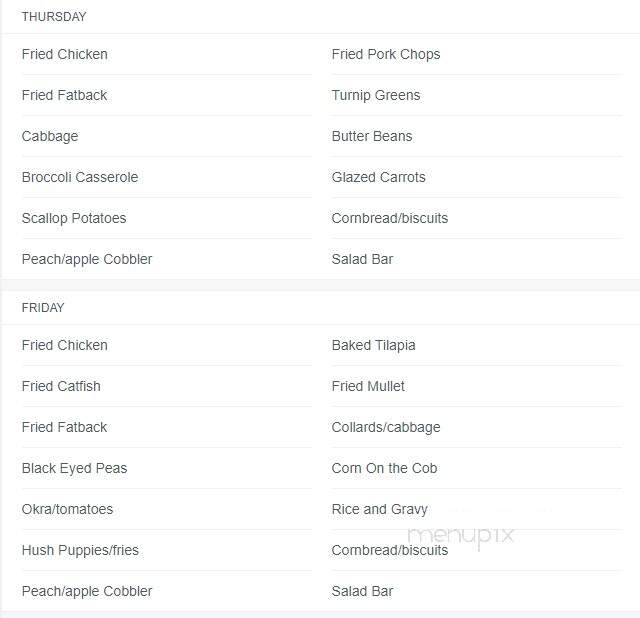The height and width of the screenshot is (618, 640).
Task: Select the THURSDAY section header
Action: (x=54, y=17)
